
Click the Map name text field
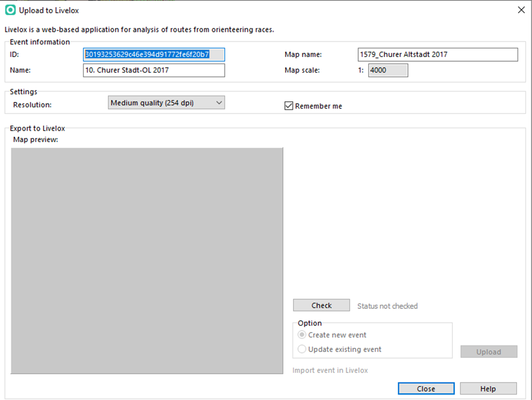(x=438, y=55)
